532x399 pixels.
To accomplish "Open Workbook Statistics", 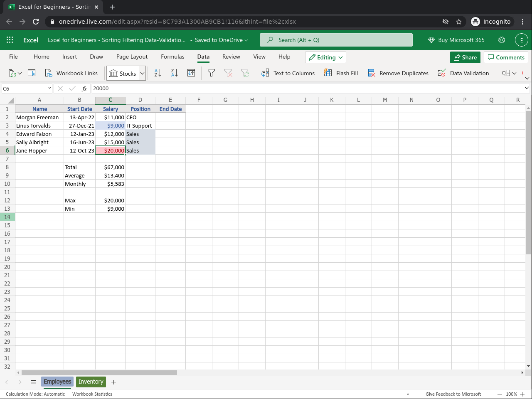I will pos(92,394).
